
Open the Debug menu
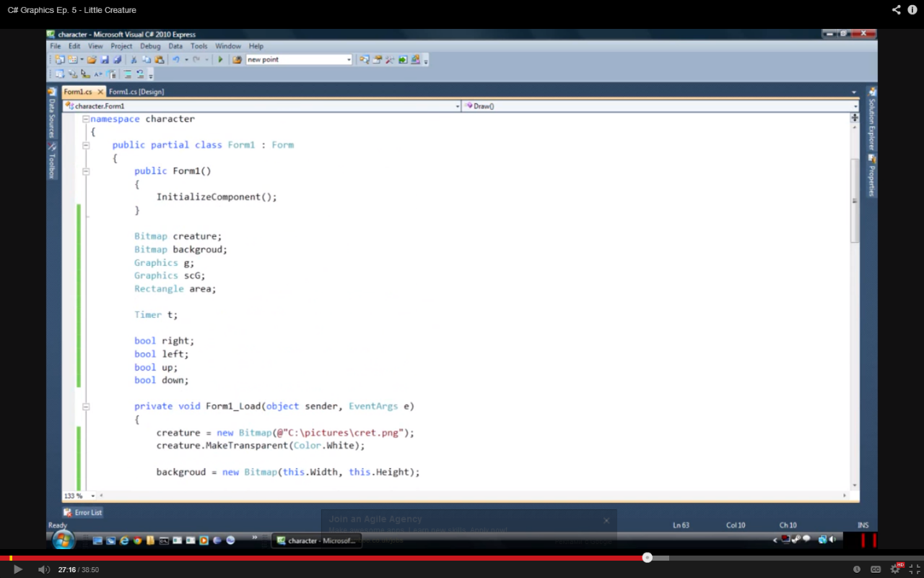pos(150,46)
